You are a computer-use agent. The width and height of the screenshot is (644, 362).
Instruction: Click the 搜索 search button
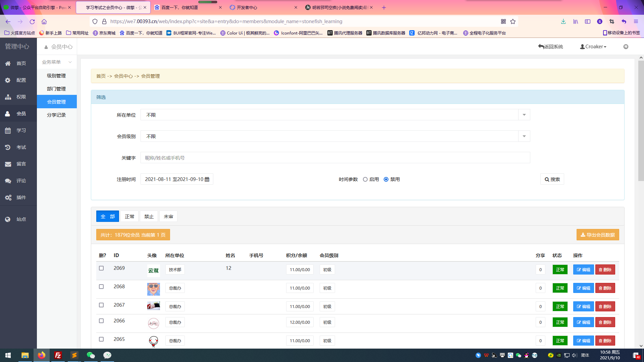(552, 179)
